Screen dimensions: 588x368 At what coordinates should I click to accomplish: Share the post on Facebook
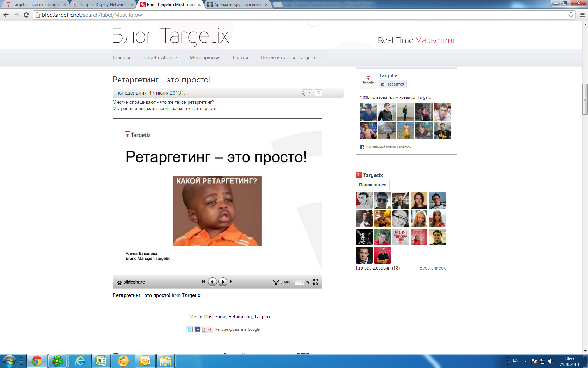[x=197, y=329]
